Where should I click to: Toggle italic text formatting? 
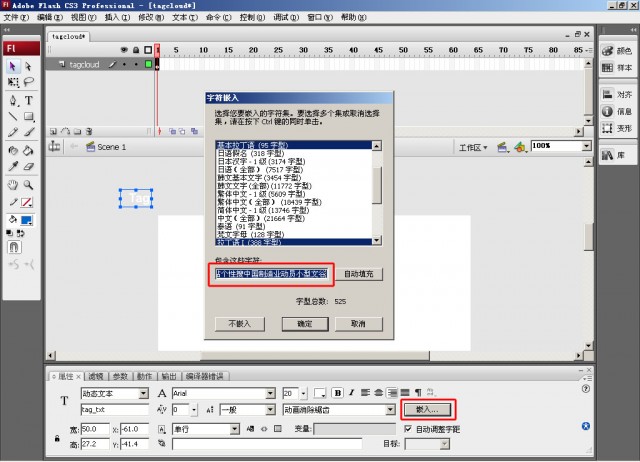click(x=351, y=393)
